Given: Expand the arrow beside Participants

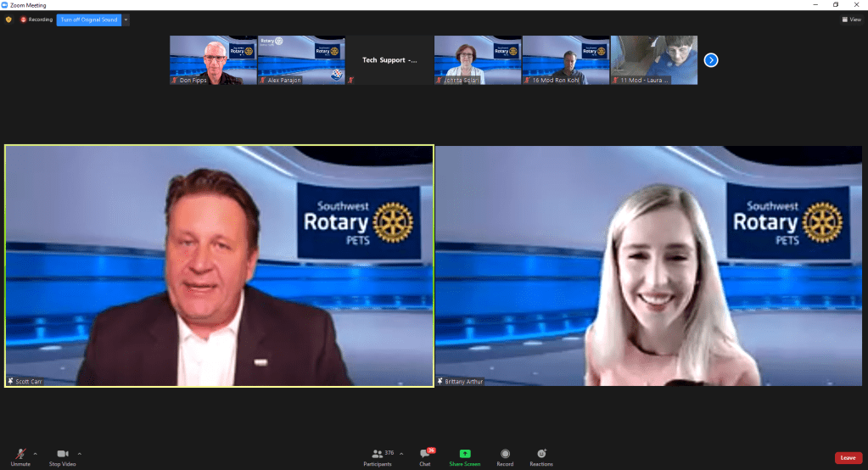Looking at the screenshot, I should click(401, 453).
